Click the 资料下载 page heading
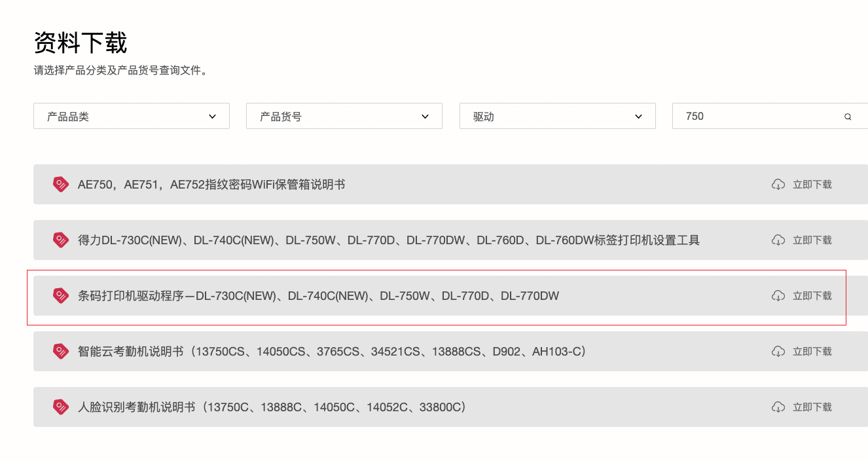 (80, 43)
